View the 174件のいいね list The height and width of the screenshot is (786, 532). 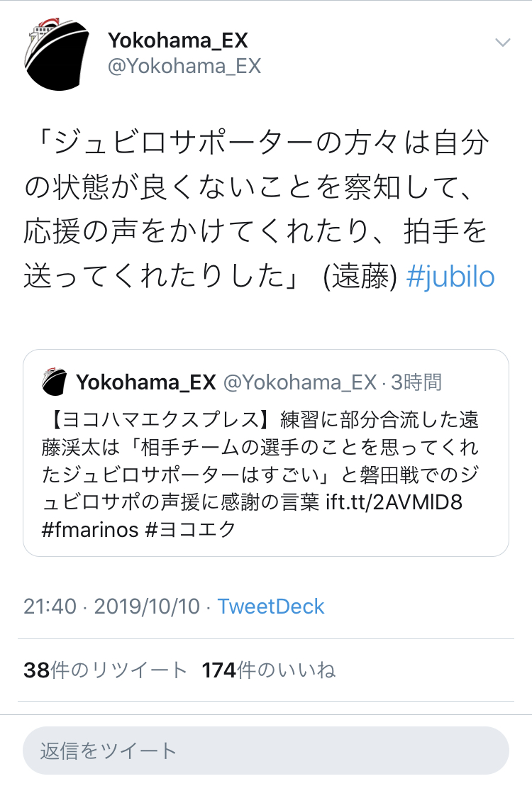pyautogui.click(x=268, y=670)
